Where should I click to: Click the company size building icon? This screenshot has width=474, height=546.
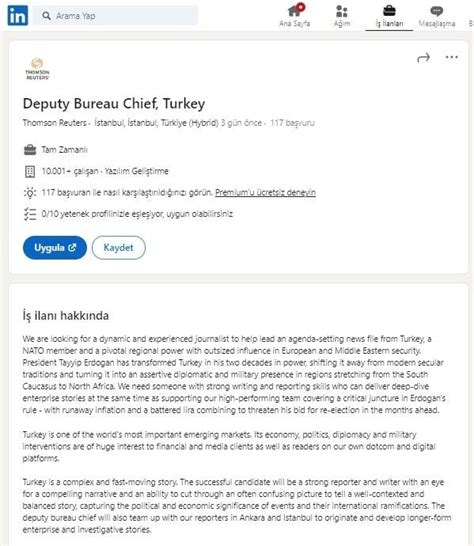tap(30, 171)
